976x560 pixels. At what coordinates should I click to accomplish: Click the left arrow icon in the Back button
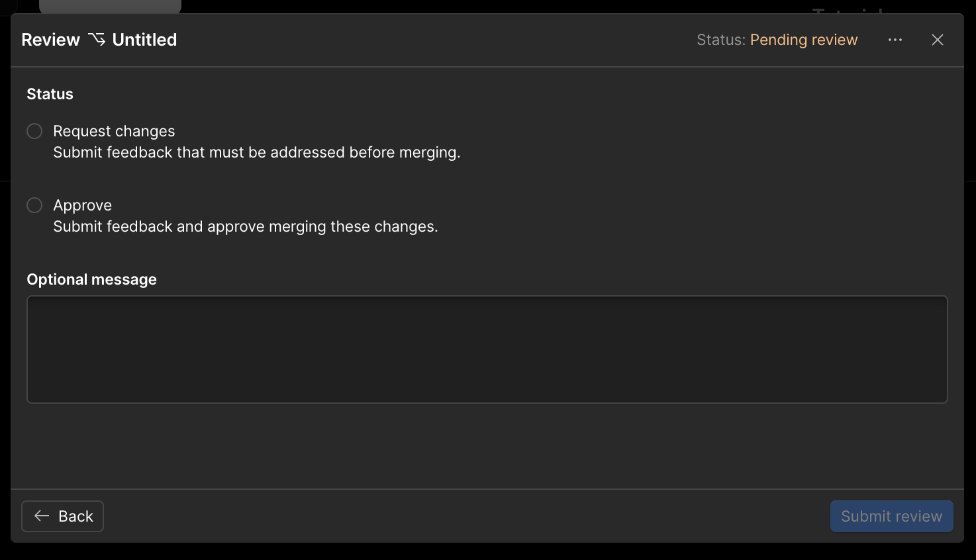tap(42, 516)
